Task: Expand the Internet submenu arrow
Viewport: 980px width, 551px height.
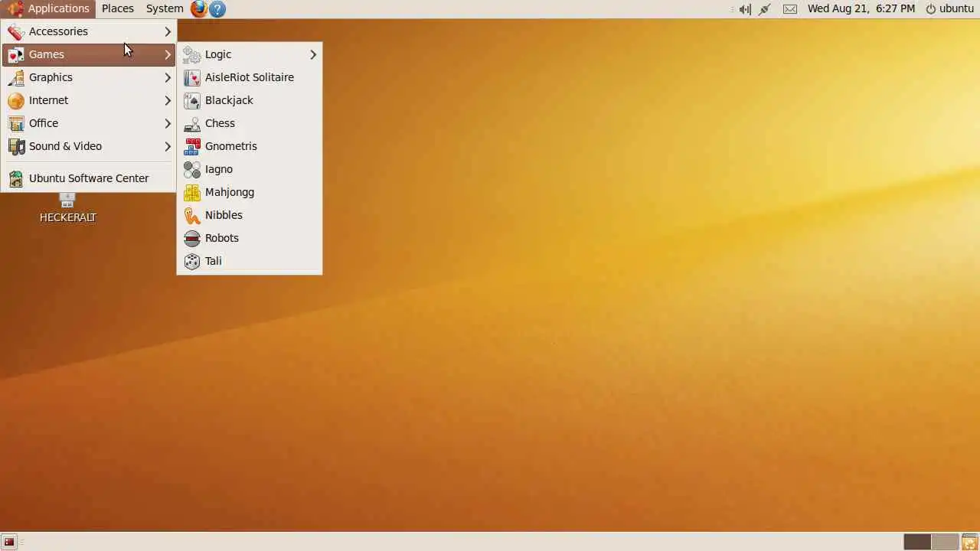Action: (x=168, y=100)
